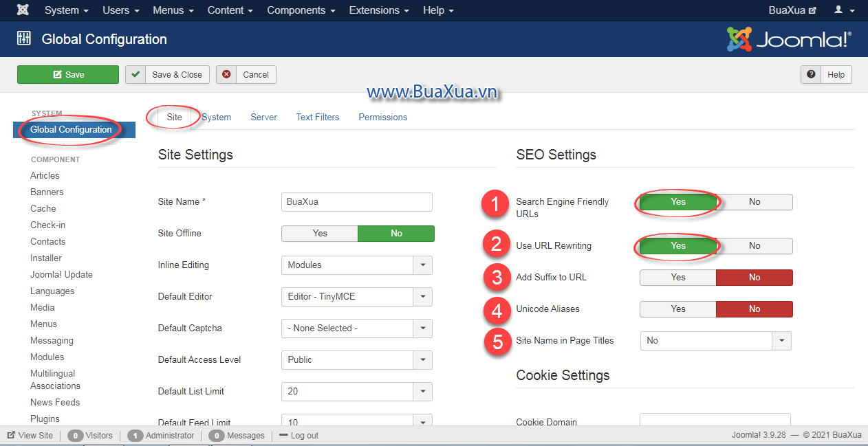The width and height of the screenshot is (868, 446).
Task: Click the Site Name input field
Action: click(x=357, y=202)
